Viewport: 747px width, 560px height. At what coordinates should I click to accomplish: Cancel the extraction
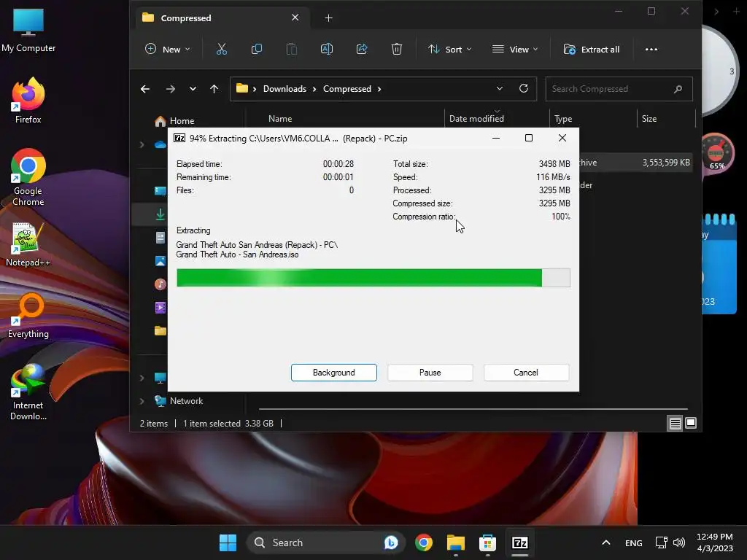[526, 373]
